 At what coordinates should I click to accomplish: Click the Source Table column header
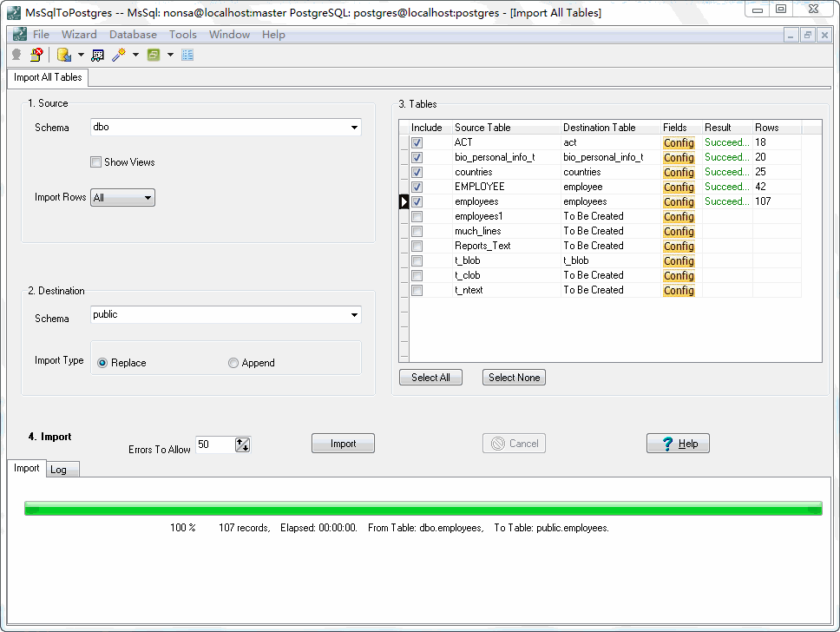pyautogui.click(x=506, y=128)
